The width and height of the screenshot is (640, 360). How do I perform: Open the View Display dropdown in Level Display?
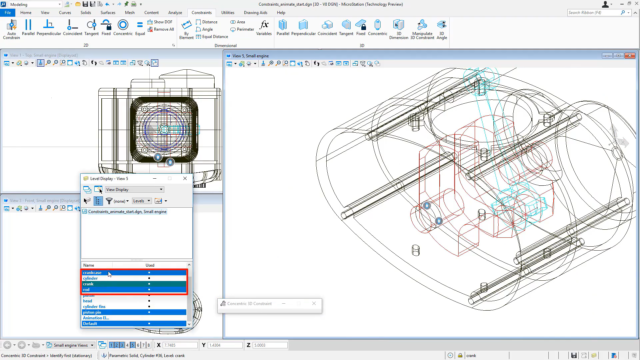pyautogui.click(x=134, y=189)
